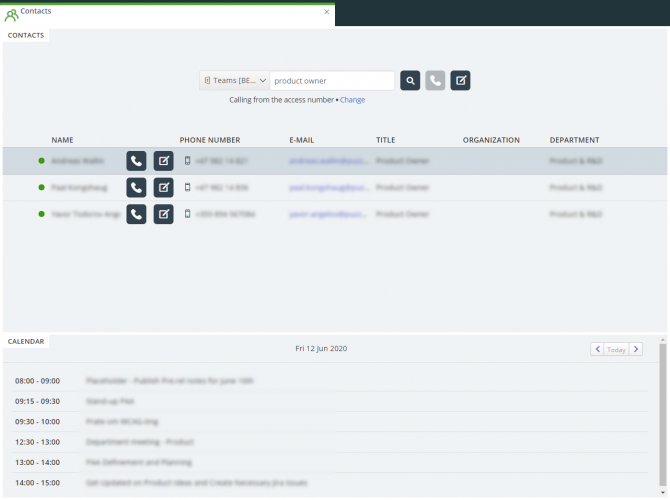Image resolution: width=670 pixels, height=500 pixels.
Task: Open edit note for first contact row
Action: 163,161
